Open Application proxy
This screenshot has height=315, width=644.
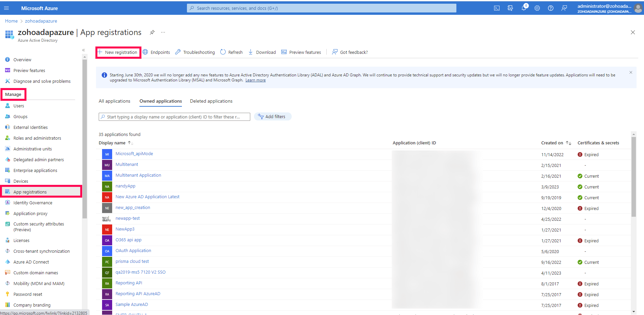tap(31, 213)
